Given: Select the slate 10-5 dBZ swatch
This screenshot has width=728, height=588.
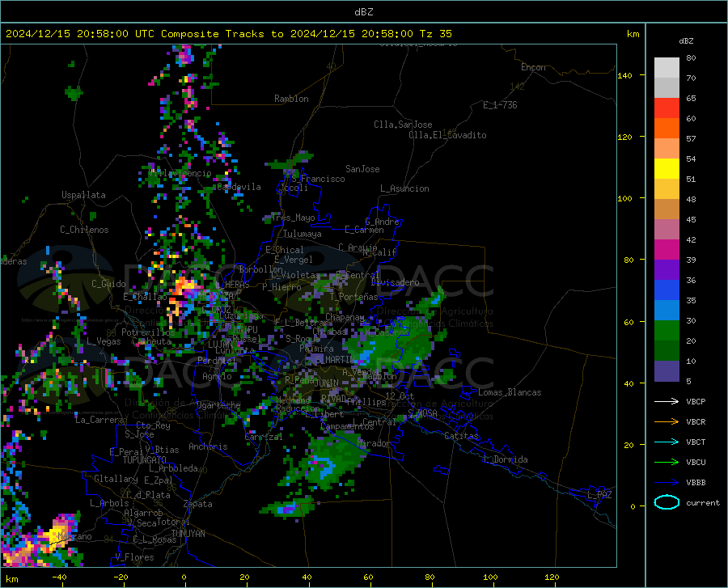Looking at the screenshot, I should point(667,371).
